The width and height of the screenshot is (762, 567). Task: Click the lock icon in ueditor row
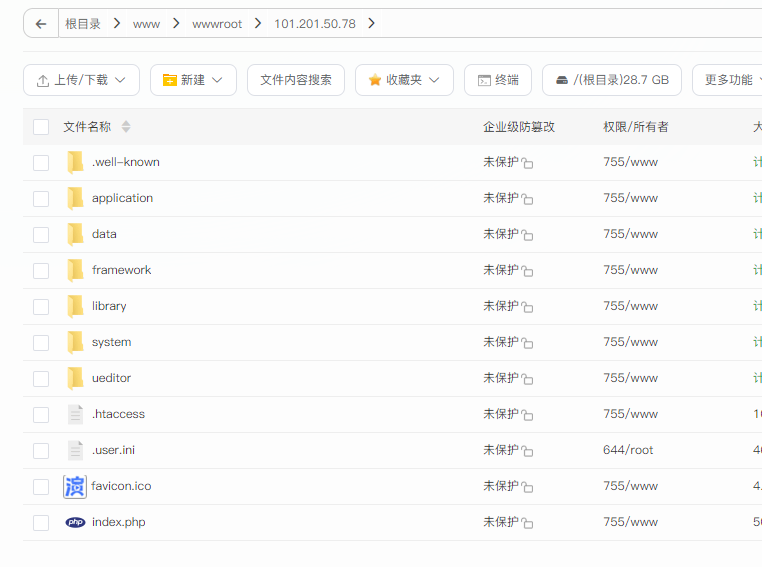click(527, 378)
